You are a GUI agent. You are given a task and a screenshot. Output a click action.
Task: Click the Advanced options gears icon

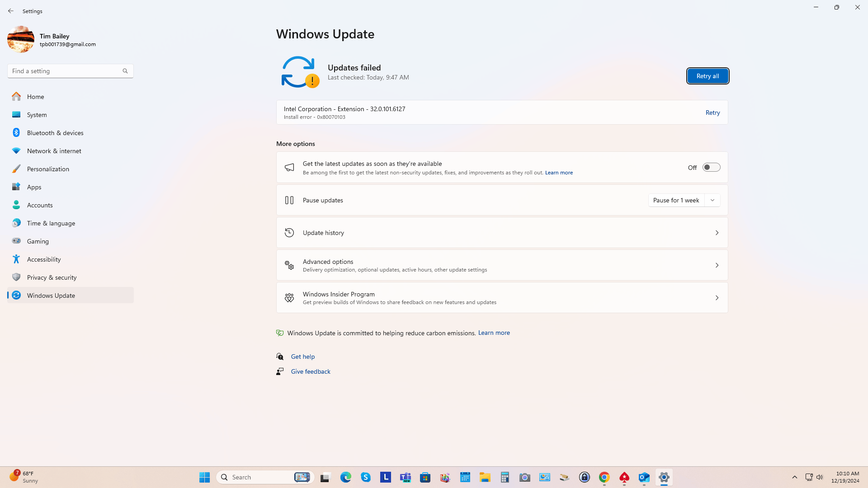pos(289,265)
